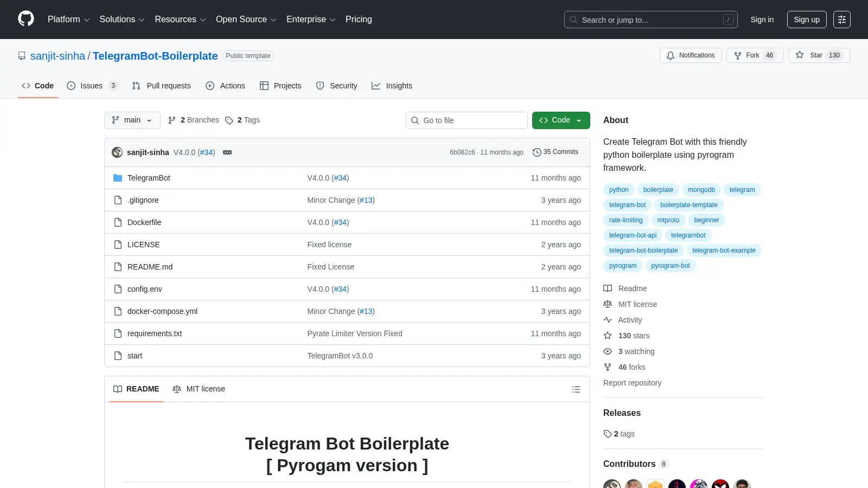This screenshot has height=488, width=868.
Task: View the 2 Branches list
Action: [x=194, y=120]
